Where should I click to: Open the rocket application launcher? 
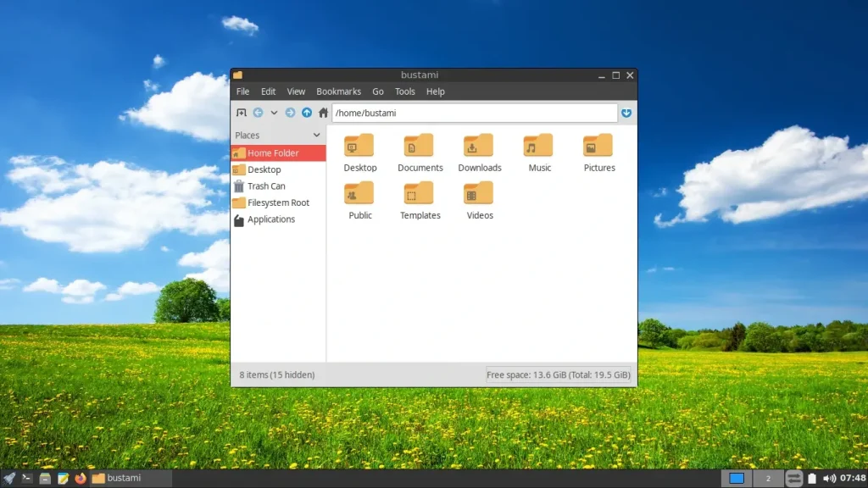tap(8, 478)
